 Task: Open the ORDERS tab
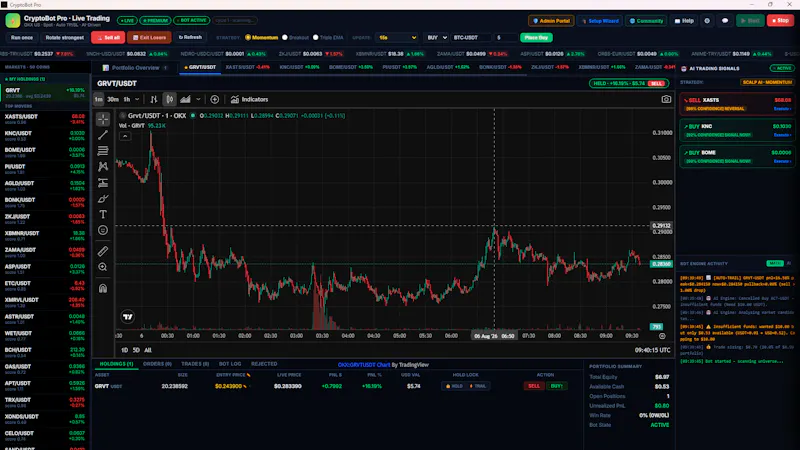tap(157, 364)
